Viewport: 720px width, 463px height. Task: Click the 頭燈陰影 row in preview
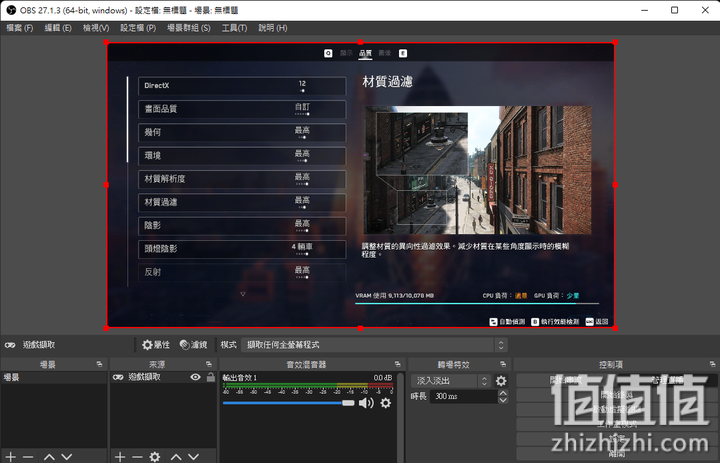(242, 249)
